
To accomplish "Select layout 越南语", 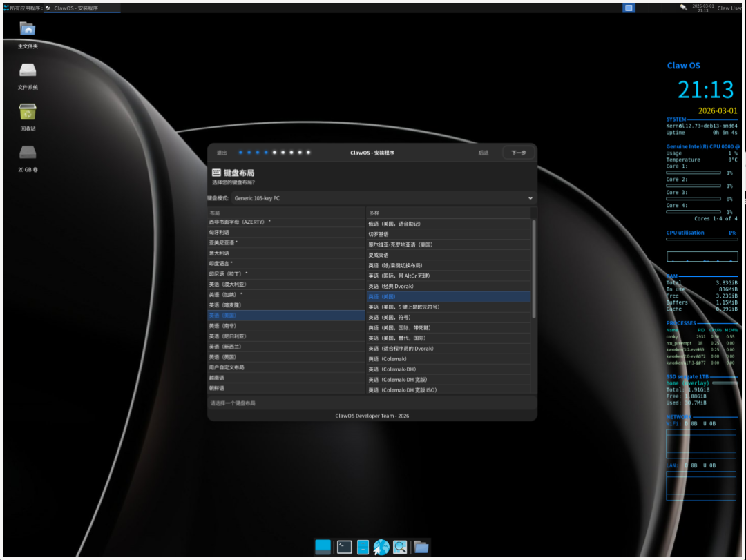I will (286, 378).
